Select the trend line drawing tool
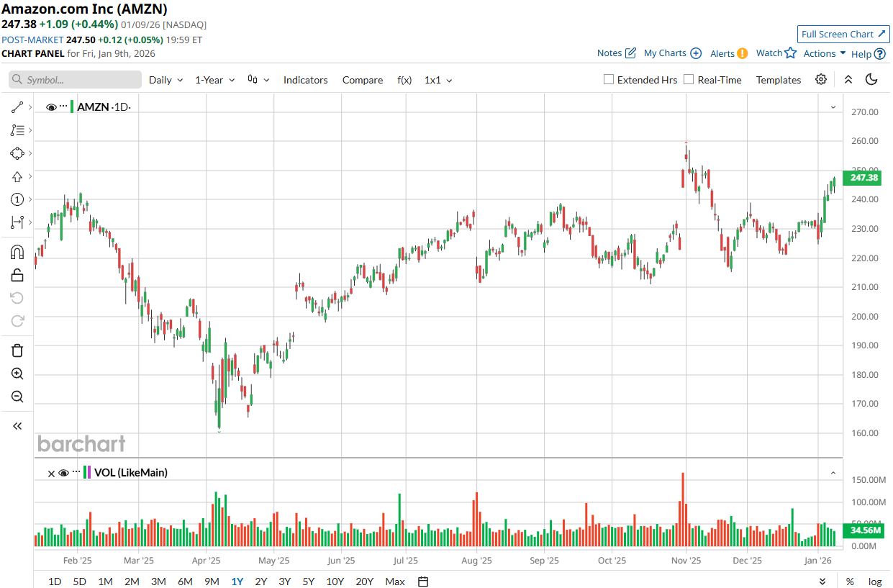Image resolution: width=893 pixels, height=588 pixels. [x=17, y=107]
